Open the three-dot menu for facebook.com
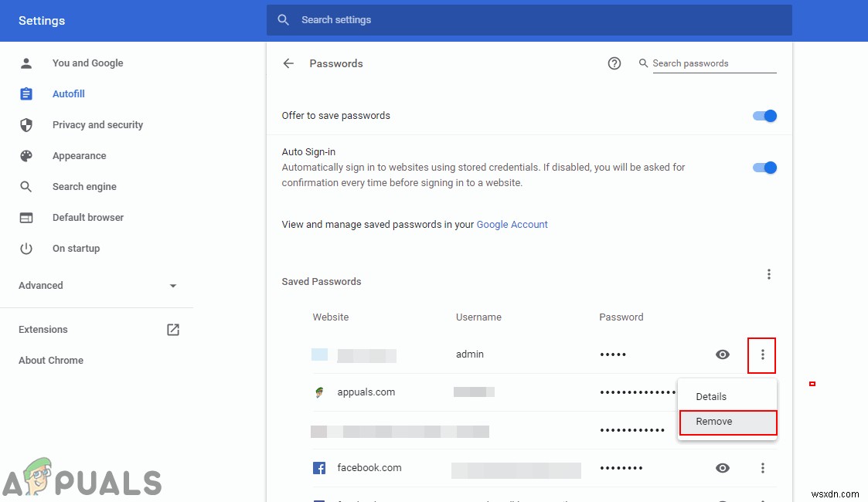Screen dimensions: 868x502 point(763,467)
